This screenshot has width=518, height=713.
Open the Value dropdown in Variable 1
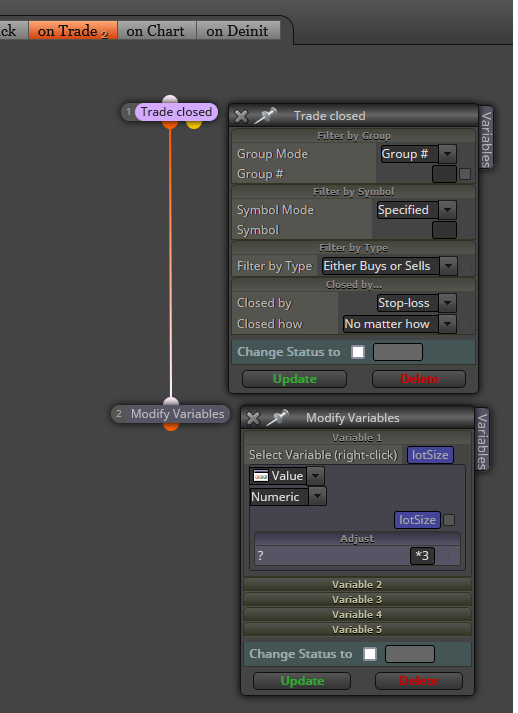(x=316, y=476)
